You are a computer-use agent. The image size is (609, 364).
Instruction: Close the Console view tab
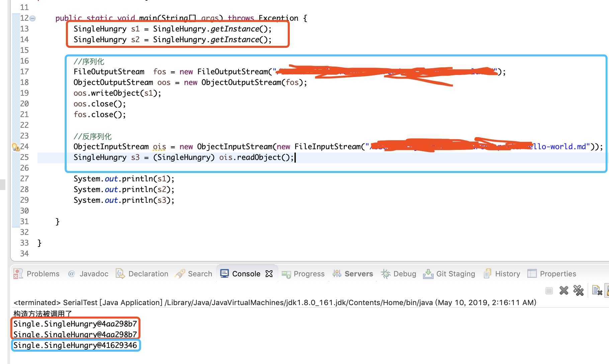269,274
